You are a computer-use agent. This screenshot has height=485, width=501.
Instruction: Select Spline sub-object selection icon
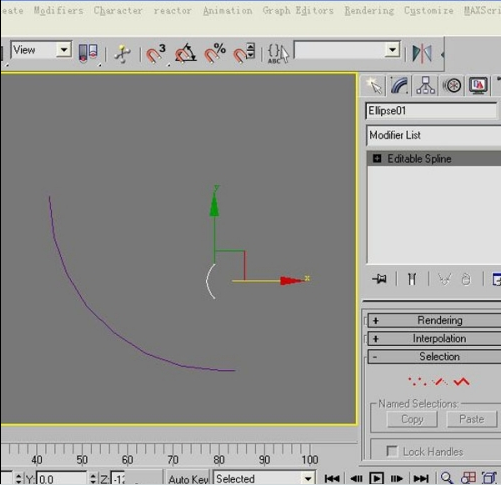tap(461, 381)
